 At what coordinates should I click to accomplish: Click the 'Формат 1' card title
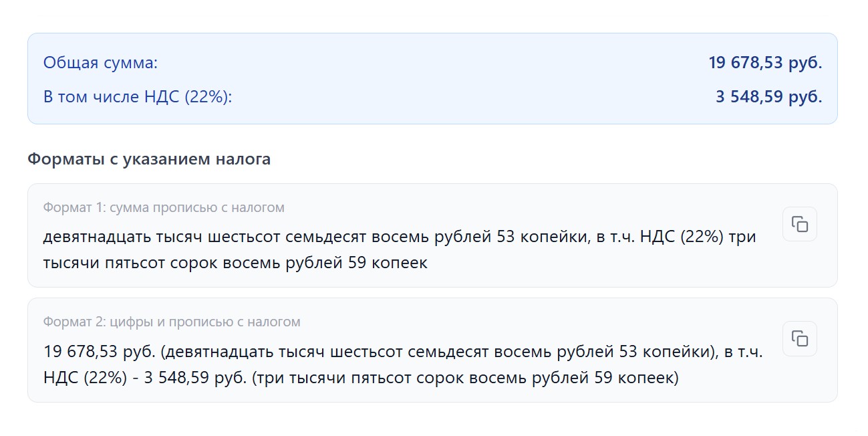[163, 208]
